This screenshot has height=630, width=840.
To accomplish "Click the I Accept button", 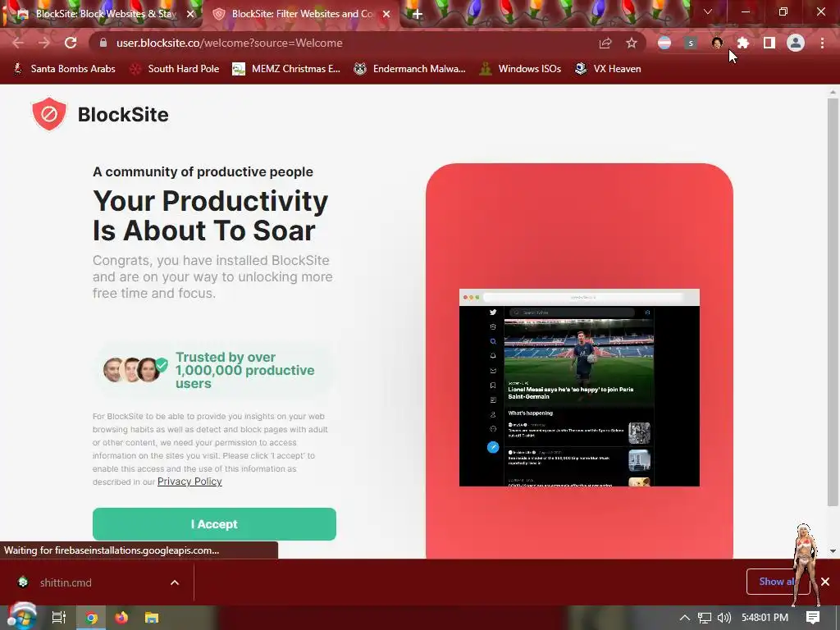I will click(214, 524).
